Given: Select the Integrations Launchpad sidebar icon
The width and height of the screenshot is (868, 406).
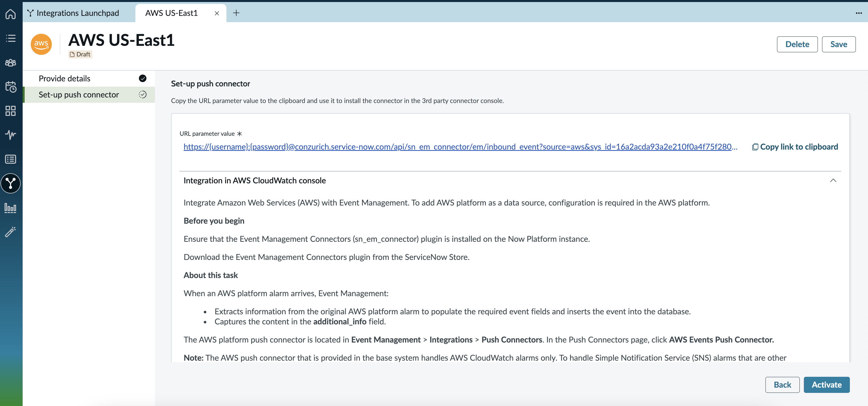Looking at the screenshot, I should pyautogui.click(x=11, y=183).
